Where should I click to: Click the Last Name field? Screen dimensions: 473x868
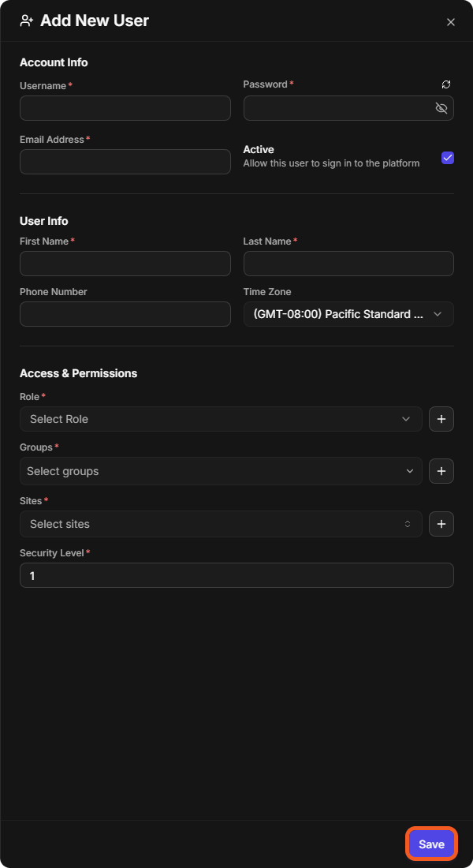(348, 264)
